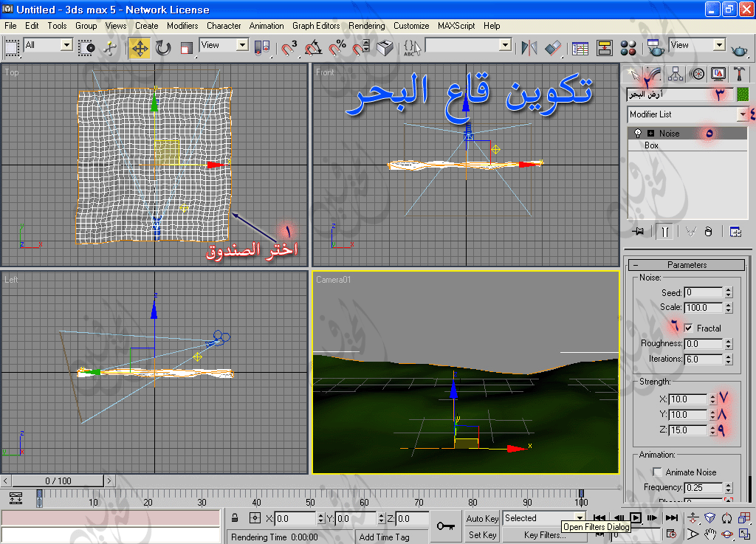This screenshot has height=544, width=756.
Task: Toggle Auto Key animation mode
Action: pyautogui.click(x=482, y=518)
